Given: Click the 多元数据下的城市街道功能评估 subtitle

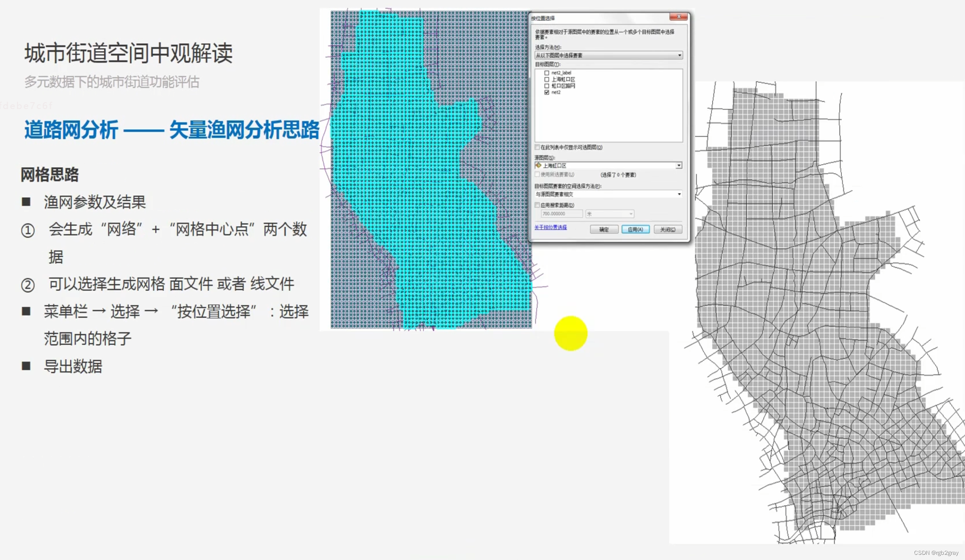Looking at the screenshot, I should (x=112, y=82).
